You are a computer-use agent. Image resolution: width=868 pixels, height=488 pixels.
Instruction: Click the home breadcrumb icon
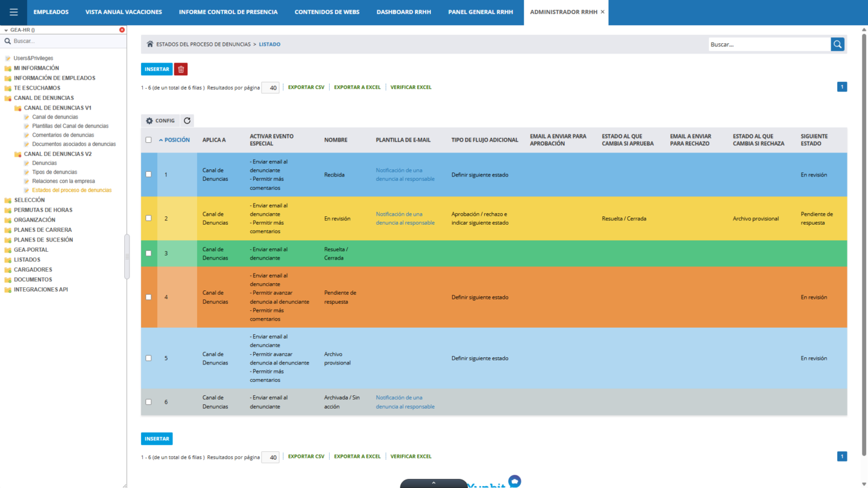pyautogui.click(x=150, y=44)
